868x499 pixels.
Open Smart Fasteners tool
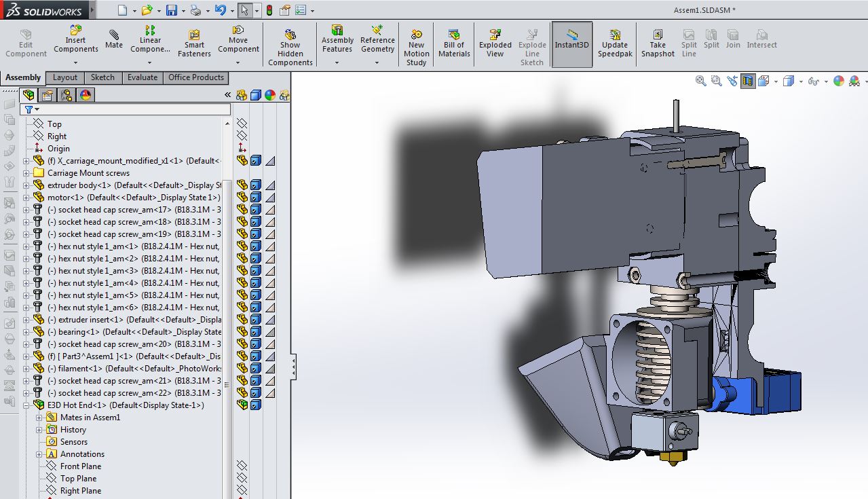194,35
